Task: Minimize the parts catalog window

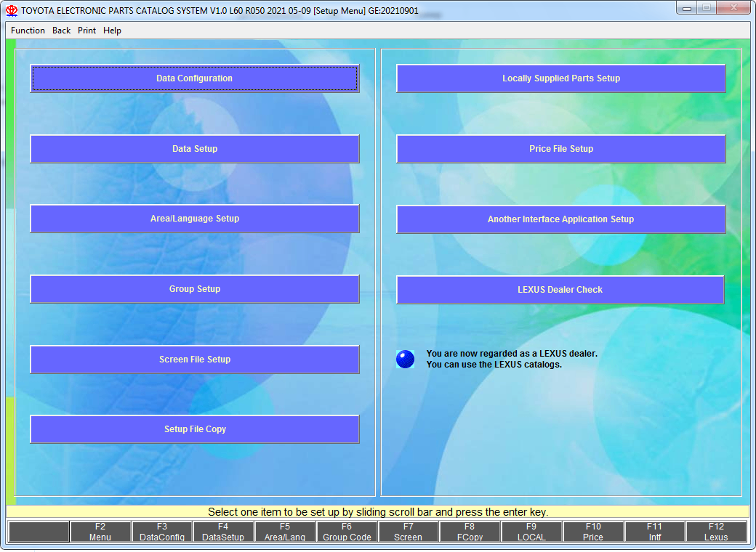Action: [x=687, y=8]
